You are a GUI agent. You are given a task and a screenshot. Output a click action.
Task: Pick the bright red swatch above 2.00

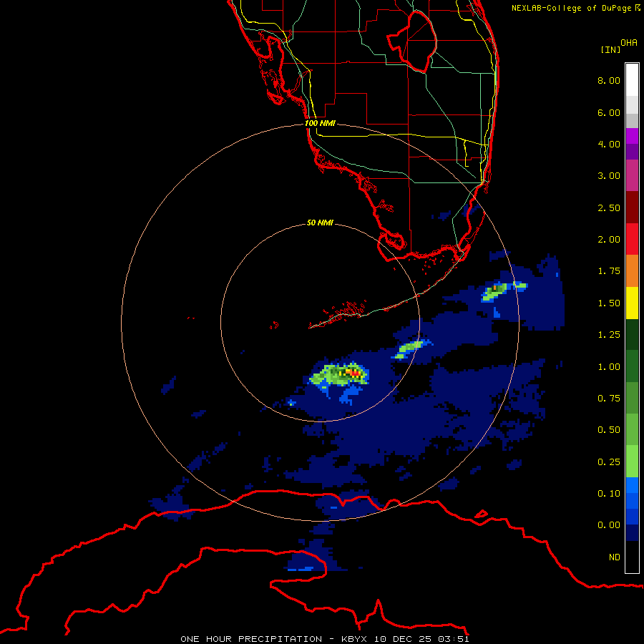click(x=632, y=238)
